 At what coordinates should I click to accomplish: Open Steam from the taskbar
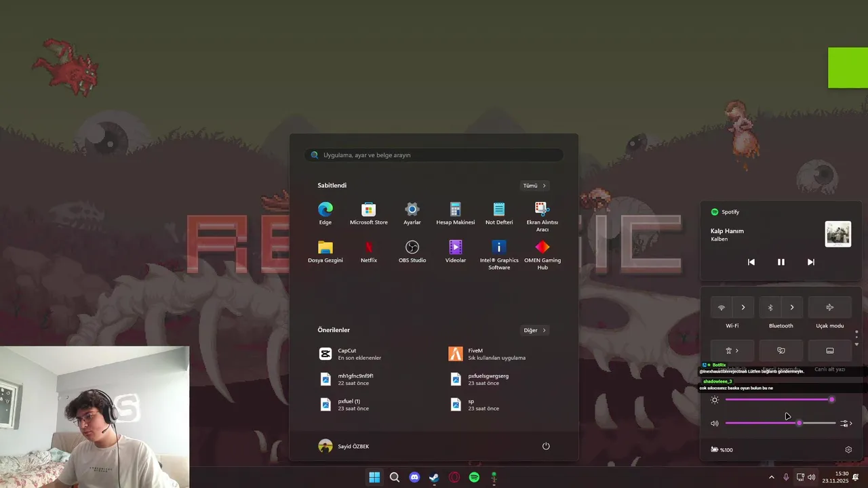point(434,477)
